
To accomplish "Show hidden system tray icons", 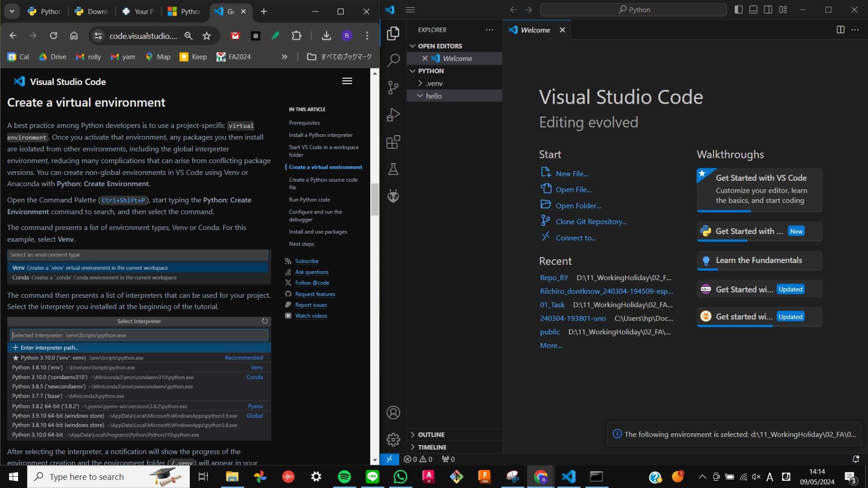I will point(702,477).
